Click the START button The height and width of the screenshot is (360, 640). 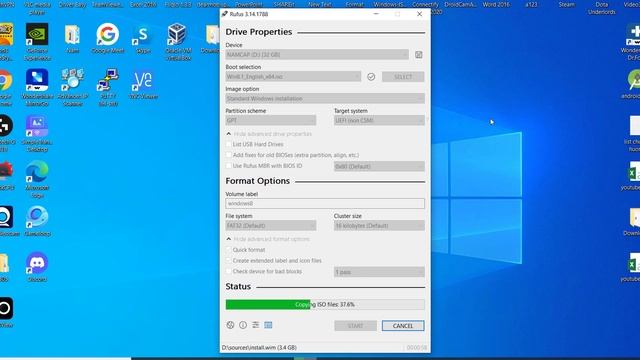[356, 326]
